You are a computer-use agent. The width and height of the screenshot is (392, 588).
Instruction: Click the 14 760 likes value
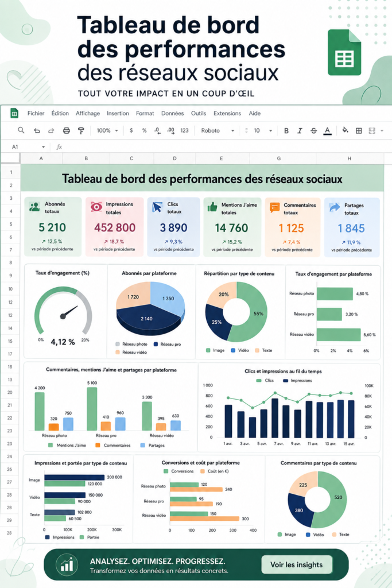(x=232, y=227)
